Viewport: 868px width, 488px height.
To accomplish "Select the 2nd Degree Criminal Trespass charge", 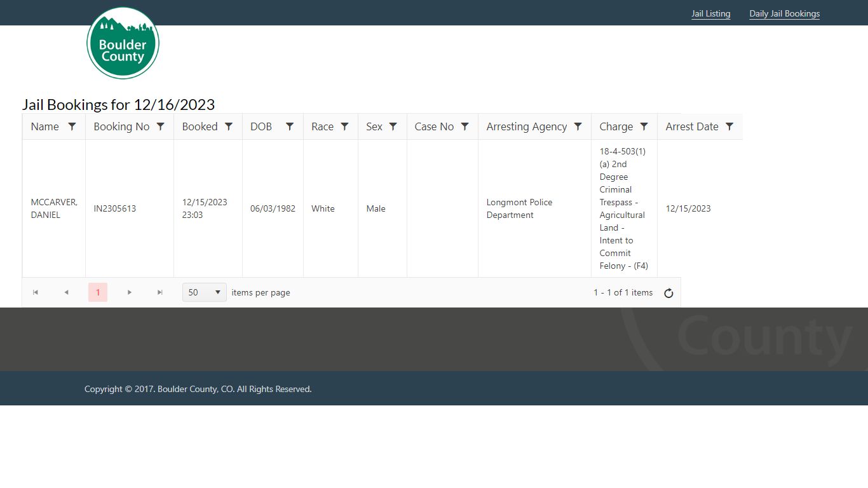I will coord(624,208).
